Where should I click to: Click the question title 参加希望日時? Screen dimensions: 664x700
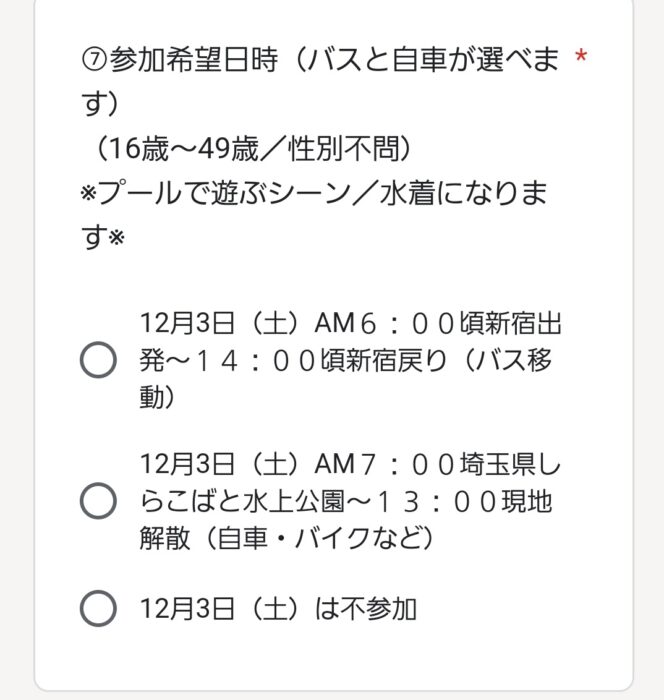(x=193, y=59)
